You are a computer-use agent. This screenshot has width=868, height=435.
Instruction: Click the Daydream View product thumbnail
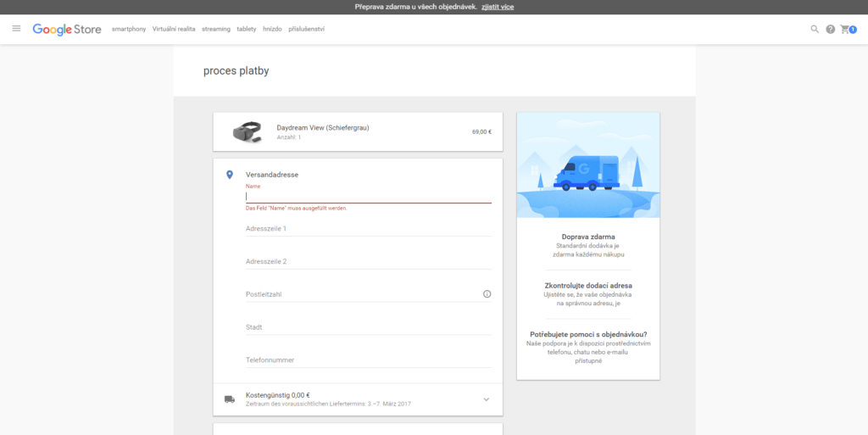coord(248,131)
